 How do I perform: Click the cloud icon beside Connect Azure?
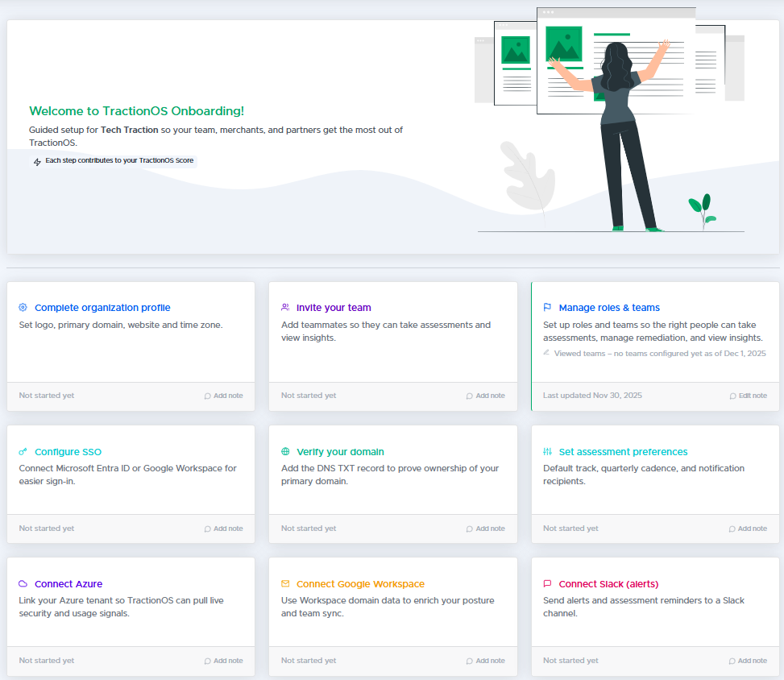(x=23, y=584)
